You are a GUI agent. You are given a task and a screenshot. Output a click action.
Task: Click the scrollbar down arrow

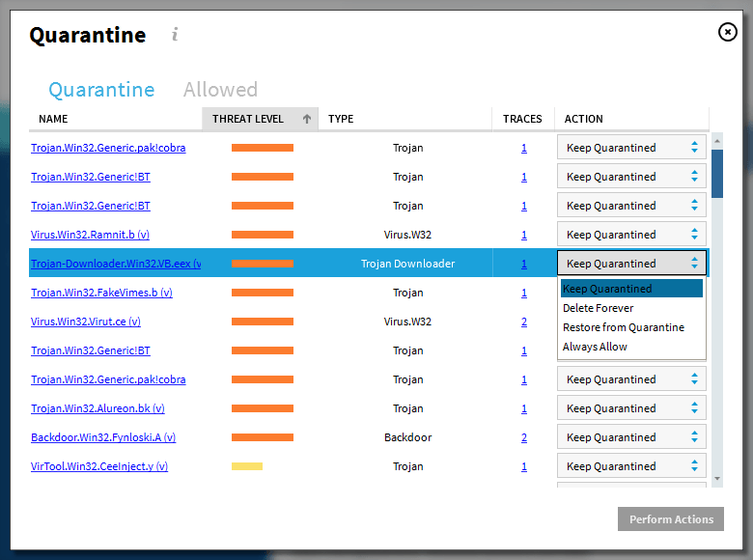[x=717, y=479]
